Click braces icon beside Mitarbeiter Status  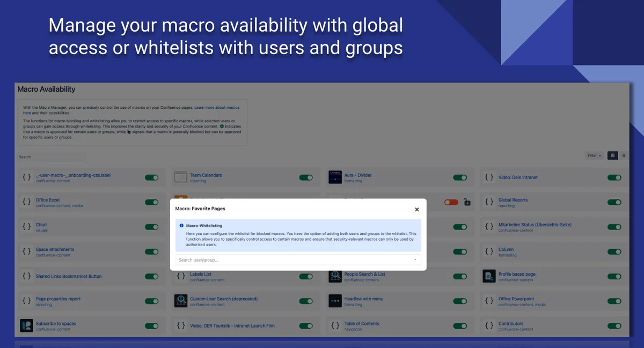click(x=489, y=227)
